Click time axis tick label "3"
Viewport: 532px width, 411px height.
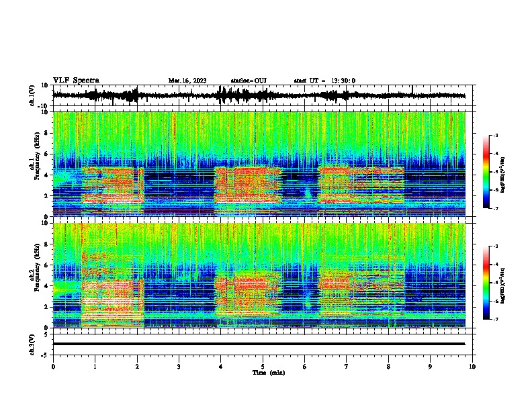pos(179,367)
